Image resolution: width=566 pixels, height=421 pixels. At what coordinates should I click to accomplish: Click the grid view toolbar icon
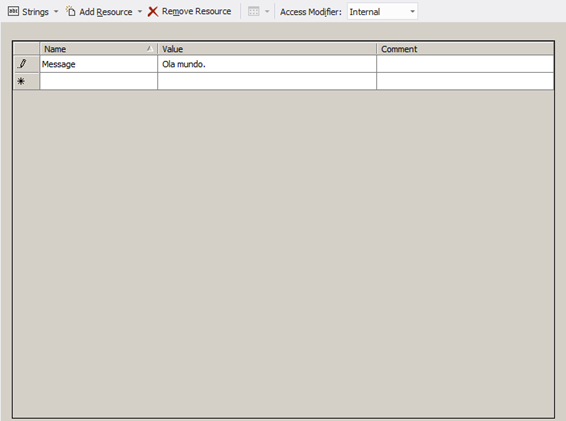(x=254, y=12)
